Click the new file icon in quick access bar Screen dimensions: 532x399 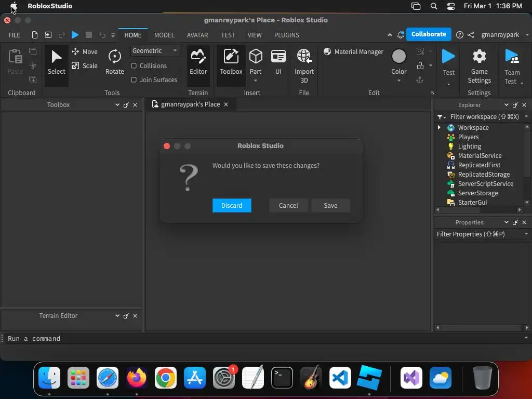35,35
